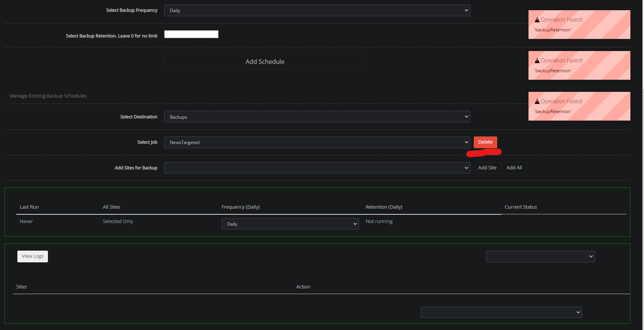Click the warning icon on third Operation Failed alert
This screenshot has width=644, height=330.
tap(537, 102)
